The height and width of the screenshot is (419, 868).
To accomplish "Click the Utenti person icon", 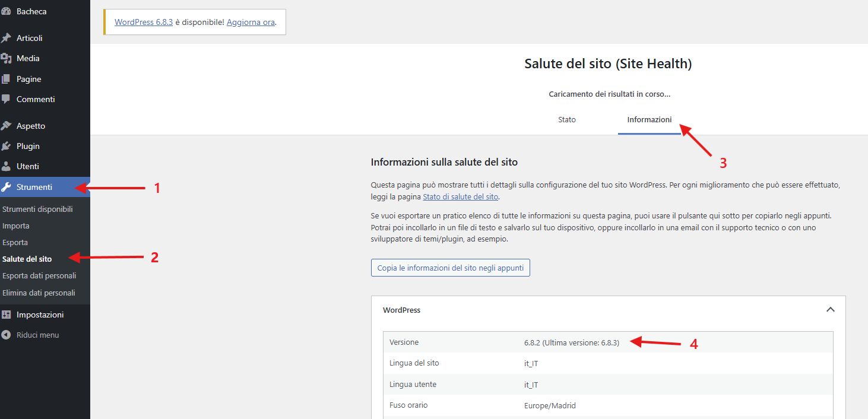I will pos(7,167).
